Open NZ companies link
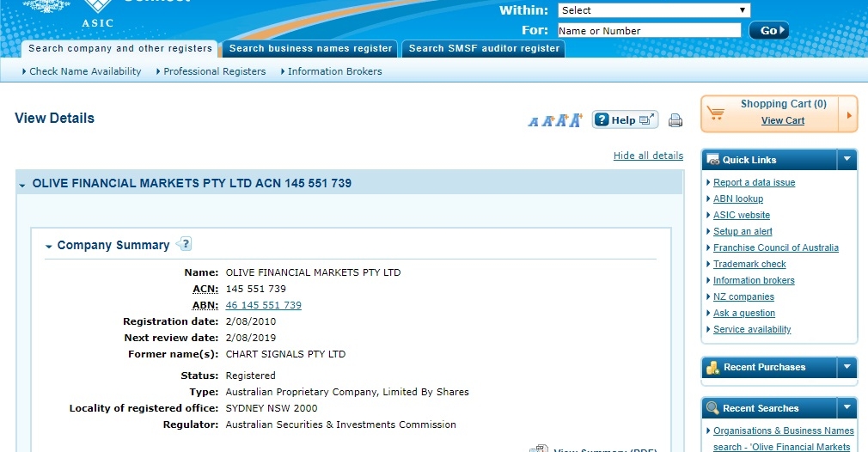This screenshot has width=868, height=452. [743, 296]
